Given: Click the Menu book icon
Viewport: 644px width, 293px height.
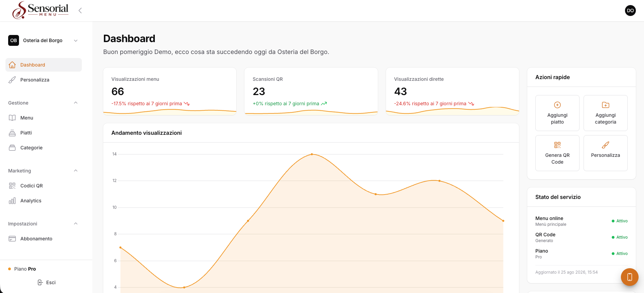Looking at the screenshot, I should [x=12, y=118].
